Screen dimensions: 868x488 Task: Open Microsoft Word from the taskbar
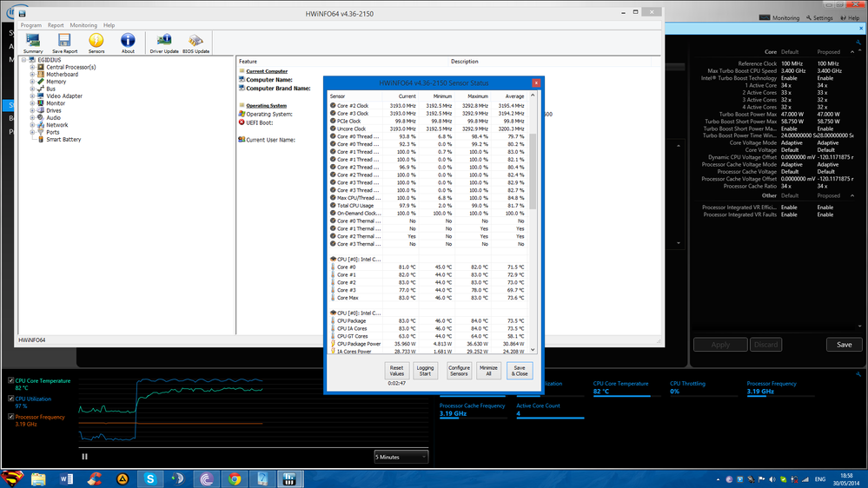click(x=66, y=478)
